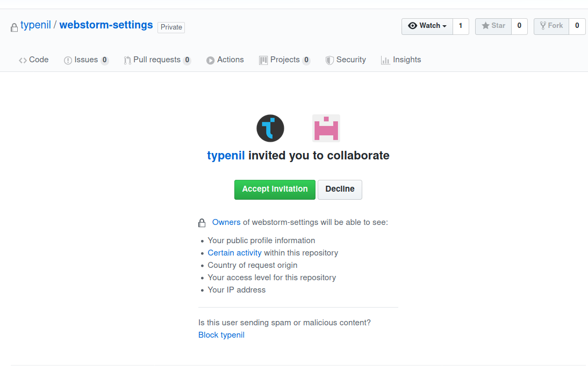Click the Issues count badge
This screenshot has width=588, height=372.
[105, 60]
